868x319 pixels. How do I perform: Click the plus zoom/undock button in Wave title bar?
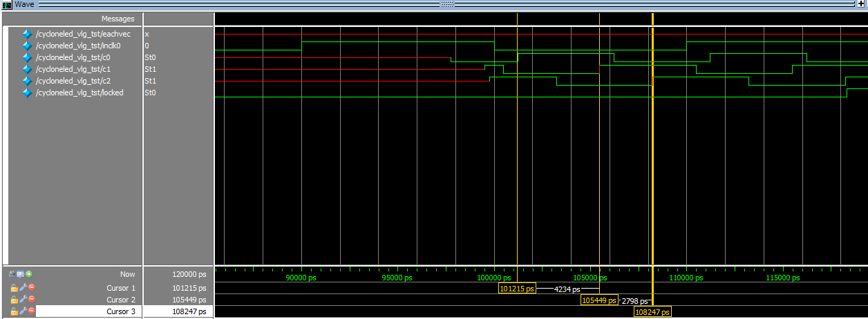tap(861, 4)
